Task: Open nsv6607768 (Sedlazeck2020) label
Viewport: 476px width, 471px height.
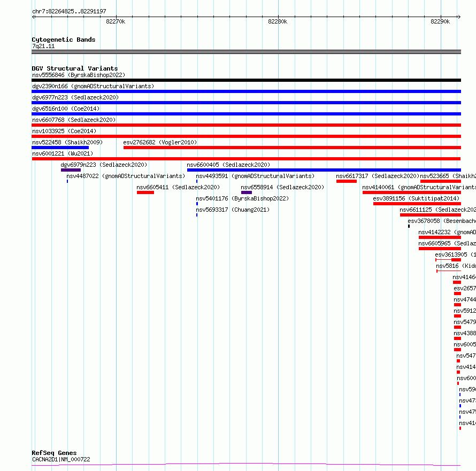Action: (74, 120)
